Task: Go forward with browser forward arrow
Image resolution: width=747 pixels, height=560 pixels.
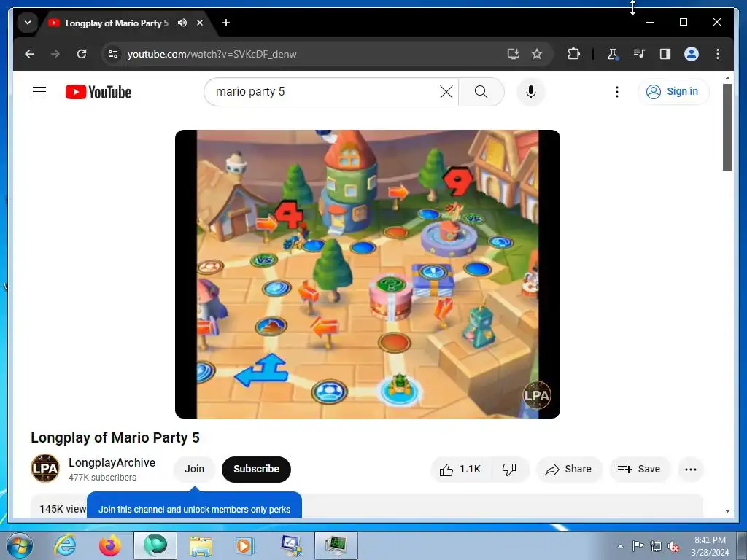Action: pos(55,54)
